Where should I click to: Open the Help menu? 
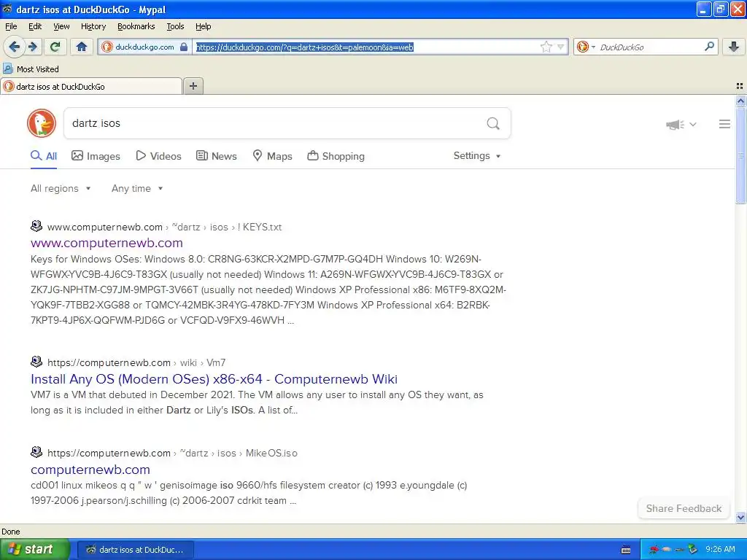click(203, 26)
